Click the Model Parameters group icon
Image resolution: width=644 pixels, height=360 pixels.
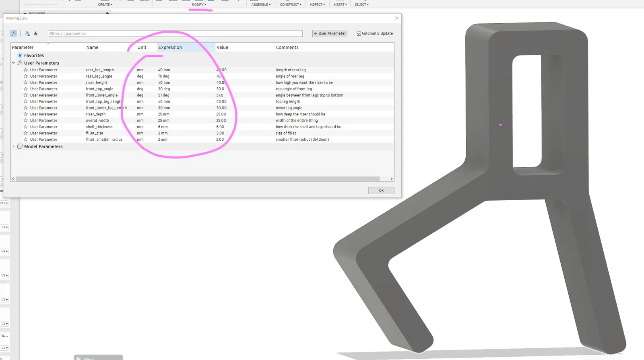pos(20,146)
